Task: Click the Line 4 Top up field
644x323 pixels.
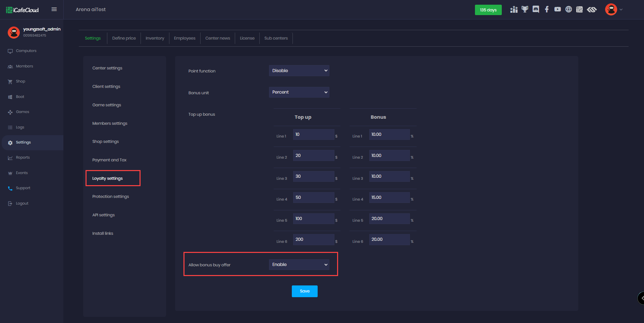Action: 313,198
